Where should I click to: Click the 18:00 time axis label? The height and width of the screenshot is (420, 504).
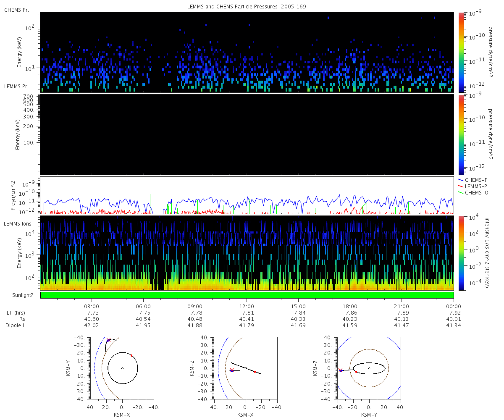pos(350,307)
